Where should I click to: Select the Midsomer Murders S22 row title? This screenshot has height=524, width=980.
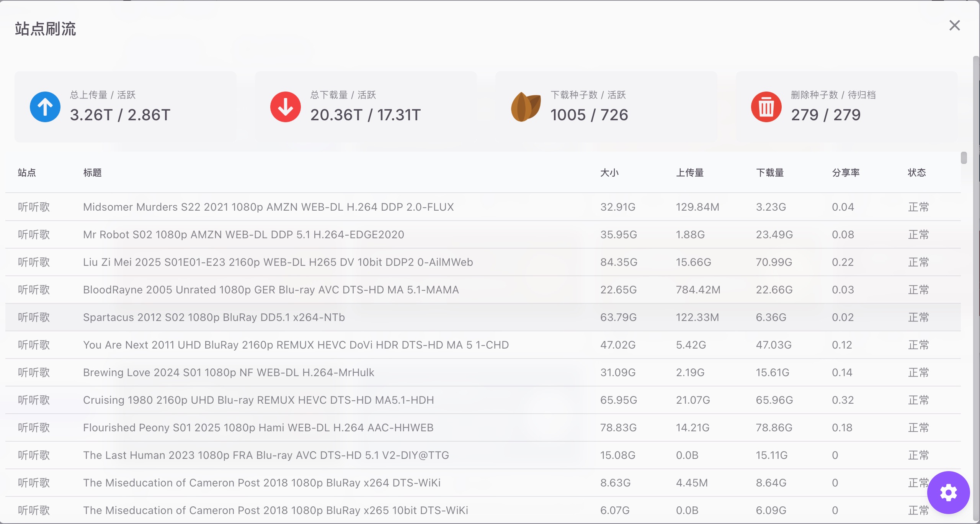pos(268,207)
